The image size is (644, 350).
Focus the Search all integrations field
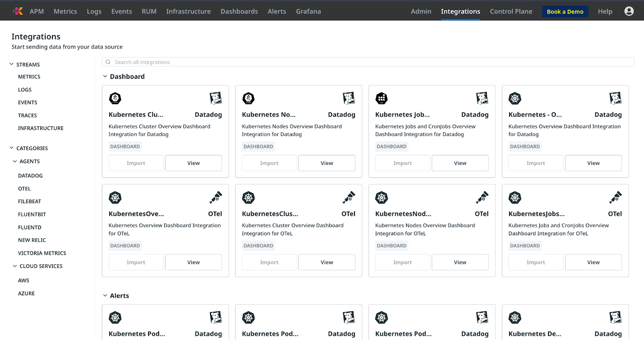(368, 62)
